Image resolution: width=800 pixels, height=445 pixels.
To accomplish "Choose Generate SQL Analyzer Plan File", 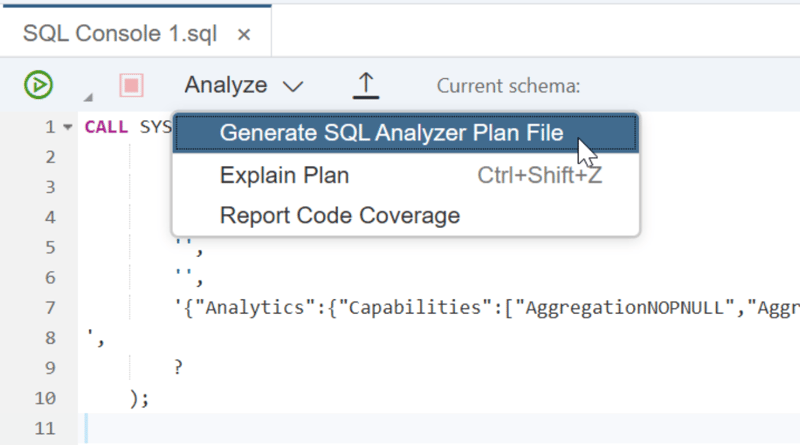I will click(x=406, y=133).
